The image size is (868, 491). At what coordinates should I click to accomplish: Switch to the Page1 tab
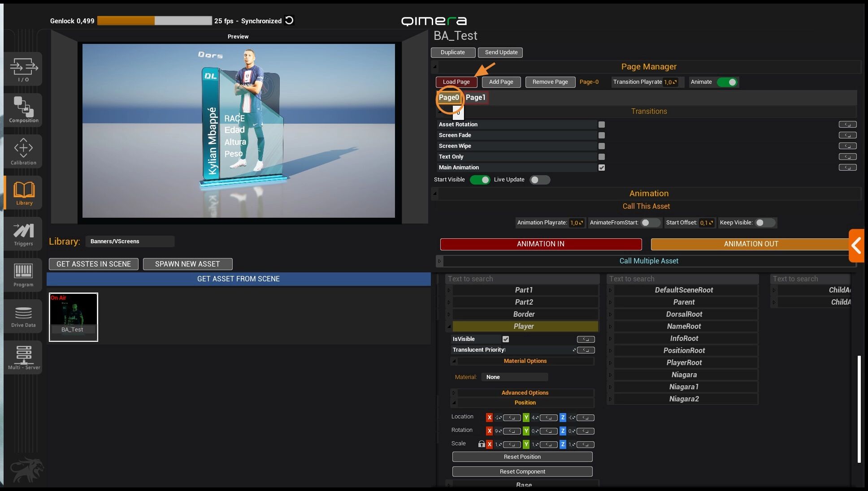(475, 97)
